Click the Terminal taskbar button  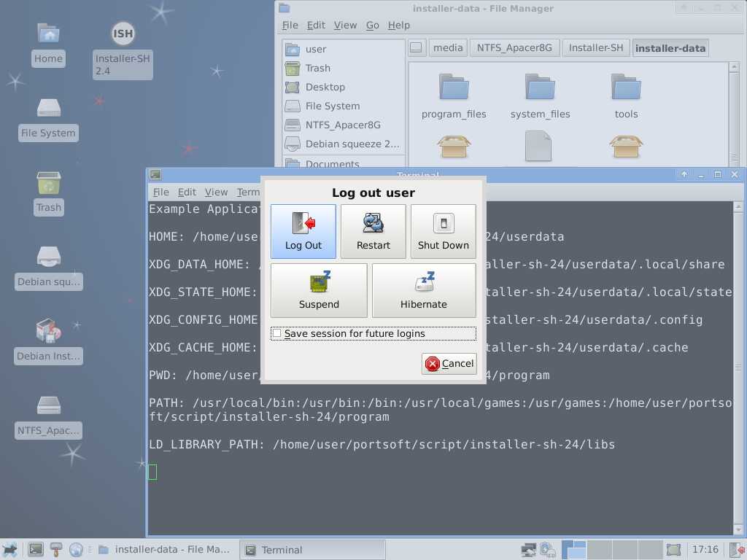click(x=312, y=550)
